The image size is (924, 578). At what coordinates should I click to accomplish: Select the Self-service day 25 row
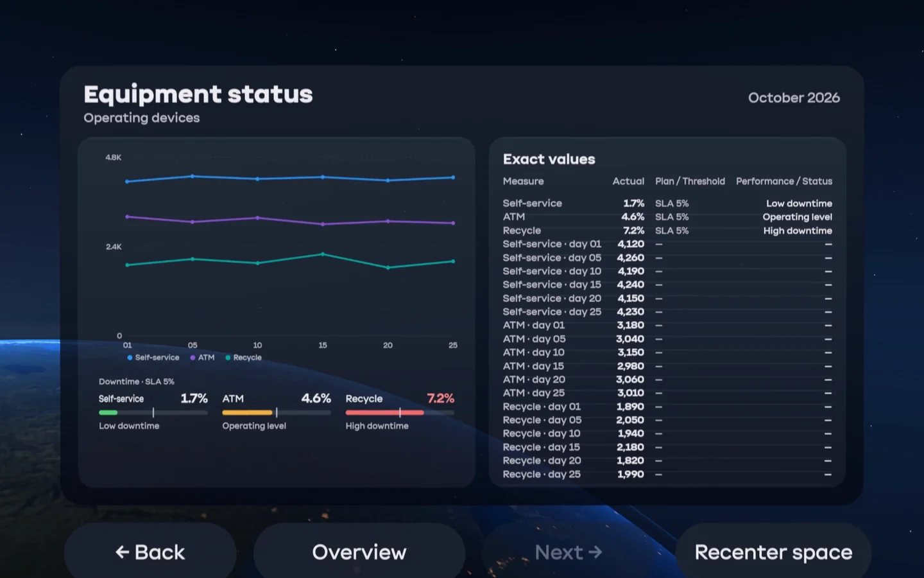click(x=667, y=311)
